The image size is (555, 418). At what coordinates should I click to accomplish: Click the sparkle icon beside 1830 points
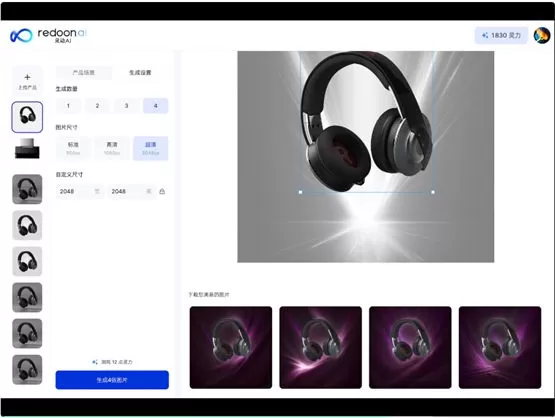coord(485,35)
